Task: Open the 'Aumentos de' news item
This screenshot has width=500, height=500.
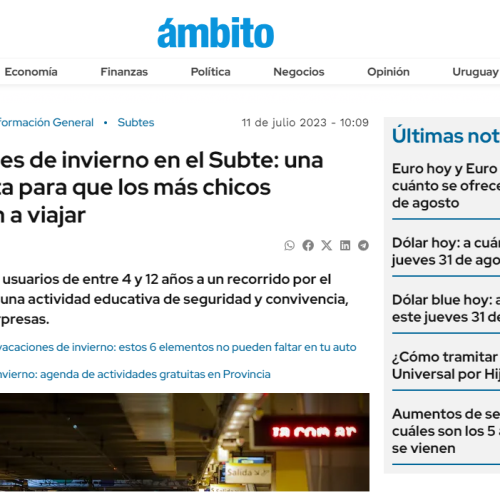Action: 446,431
